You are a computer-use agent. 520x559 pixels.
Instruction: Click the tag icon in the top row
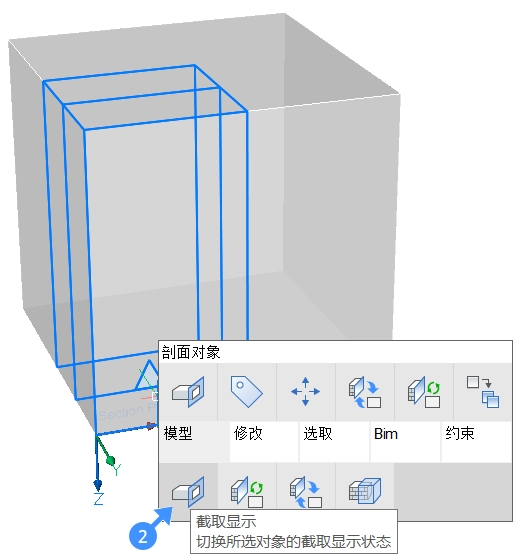(247, 391)
